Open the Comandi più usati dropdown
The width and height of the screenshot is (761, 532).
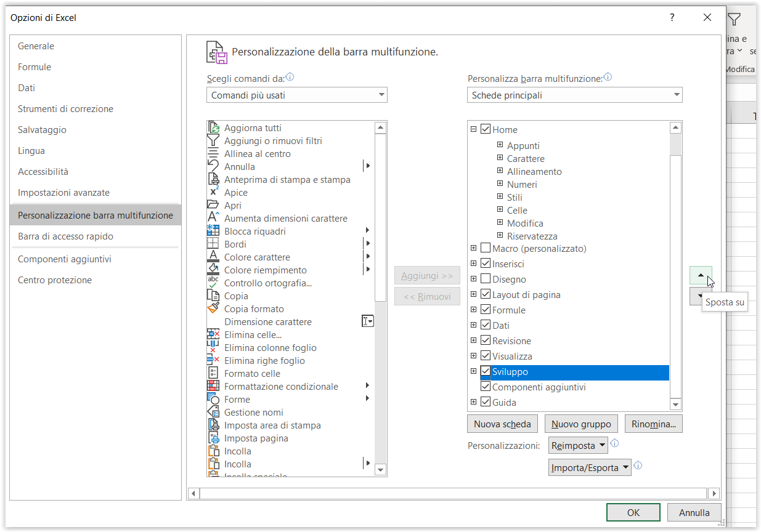click(x=297, y=95)
